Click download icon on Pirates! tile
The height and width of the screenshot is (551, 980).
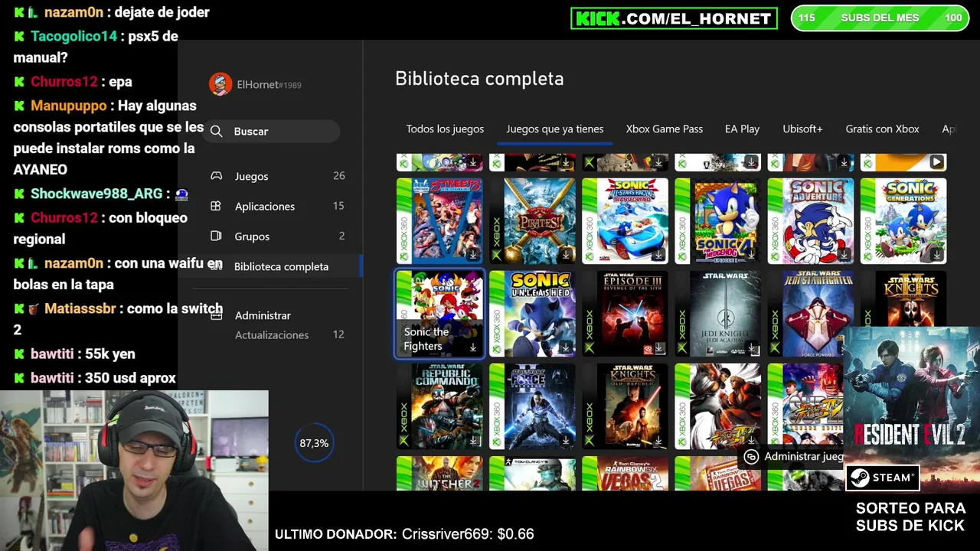(x=565, y=255)
